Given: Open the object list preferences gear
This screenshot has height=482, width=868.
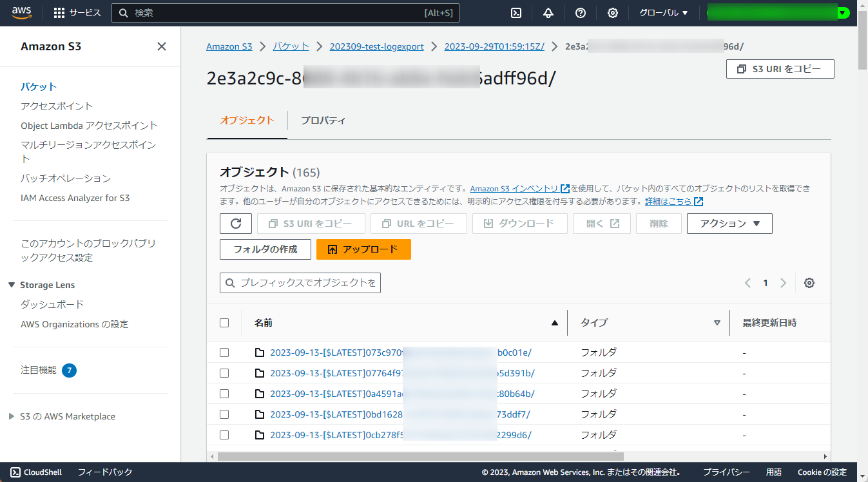Looking at the screenshot, I should [809, 283].
